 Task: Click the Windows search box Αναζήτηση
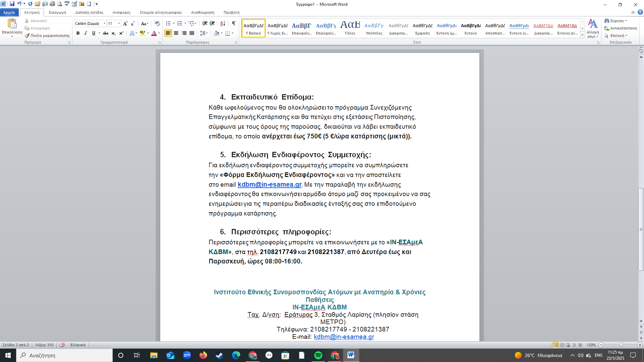click(64, 355)
